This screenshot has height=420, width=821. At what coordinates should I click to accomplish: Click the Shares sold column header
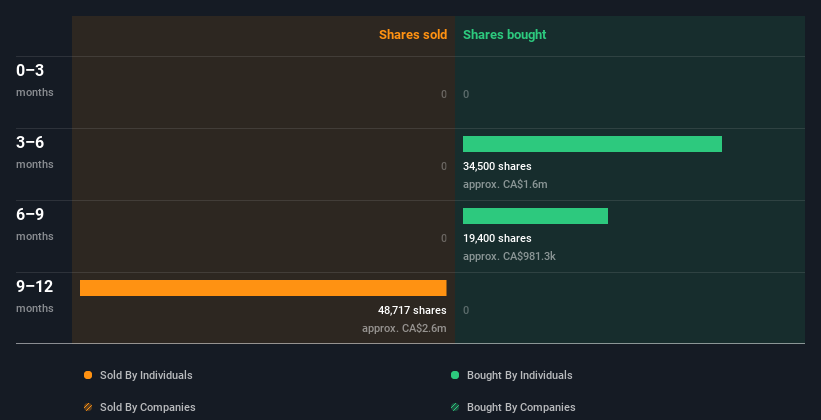pos(413,35)
